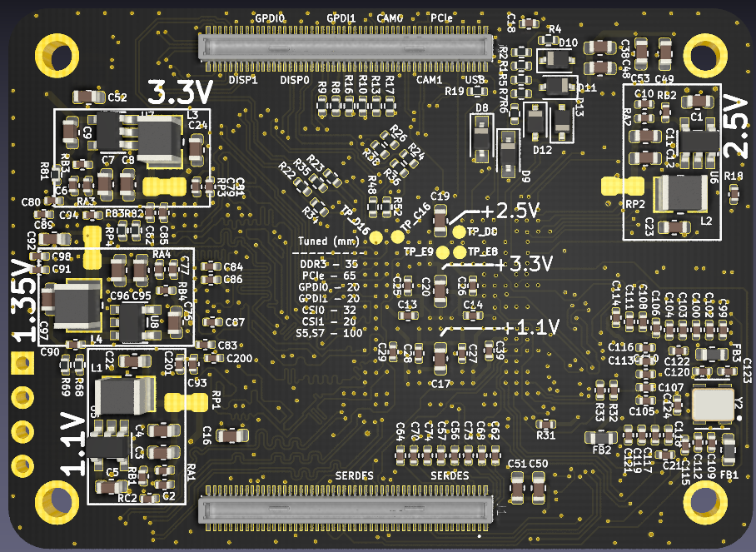
Task: Select the TP_D16 yellow test point pad
Action: coord(376,237)
